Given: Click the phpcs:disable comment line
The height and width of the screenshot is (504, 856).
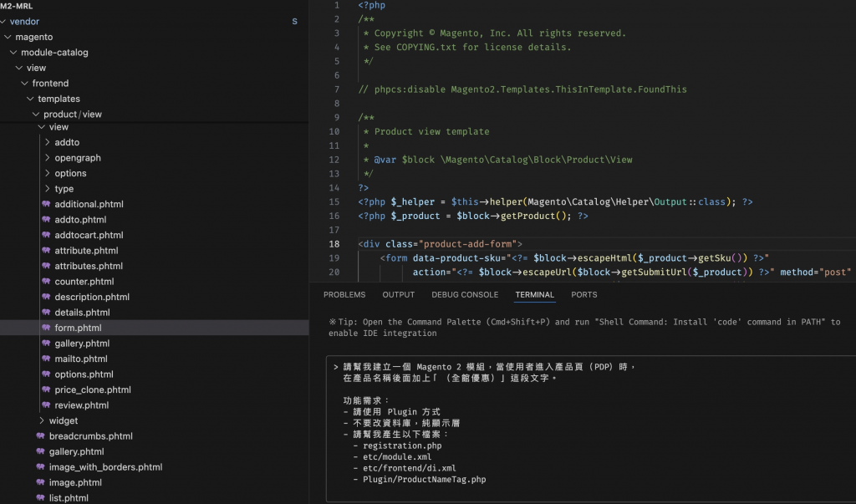Looking at the screenshot, I should click(522, 89).
